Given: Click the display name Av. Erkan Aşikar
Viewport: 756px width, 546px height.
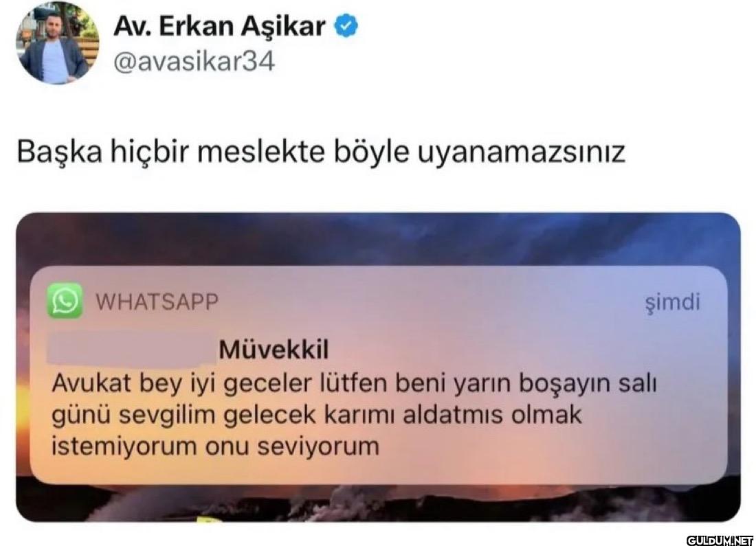Looking at the screenshot, I should click(219, 26).
